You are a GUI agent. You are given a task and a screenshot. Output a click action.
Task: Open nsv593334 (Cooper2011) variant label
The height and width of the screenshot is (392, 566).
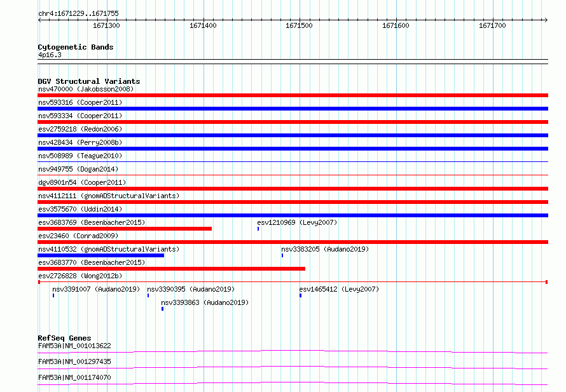pos(80,116)
